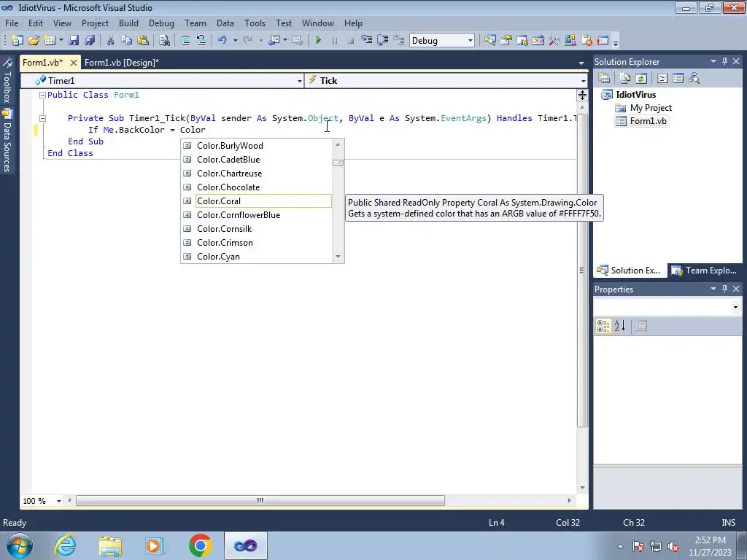Click the Paste clipboard icon
This screenshot has width=747, height=560.
142,41
